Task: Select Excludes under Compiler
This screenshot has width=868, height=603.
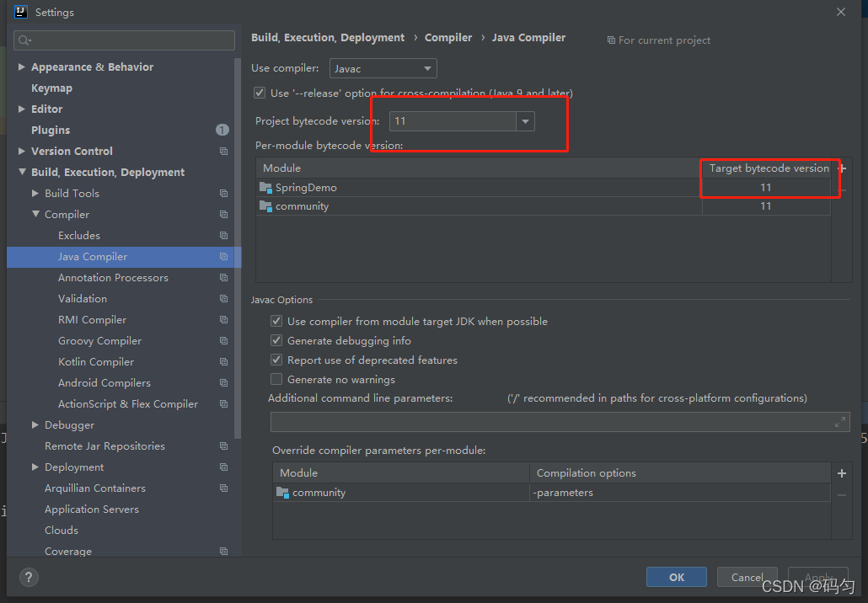Action: pos(79,235)
